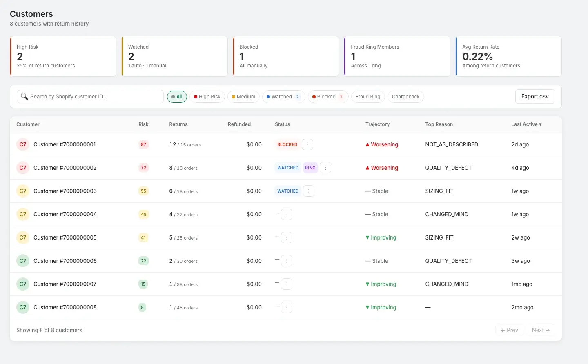588x364 pixels.
Task: Click the RING badge on Customer #7000000002
Action: tap(310, 168)
